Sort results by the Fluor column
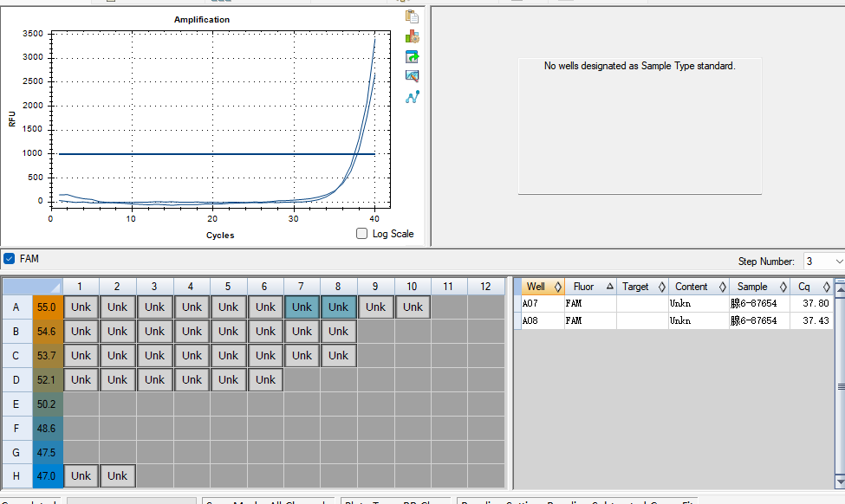Screen dimensions: 845x504 point(590,287)
